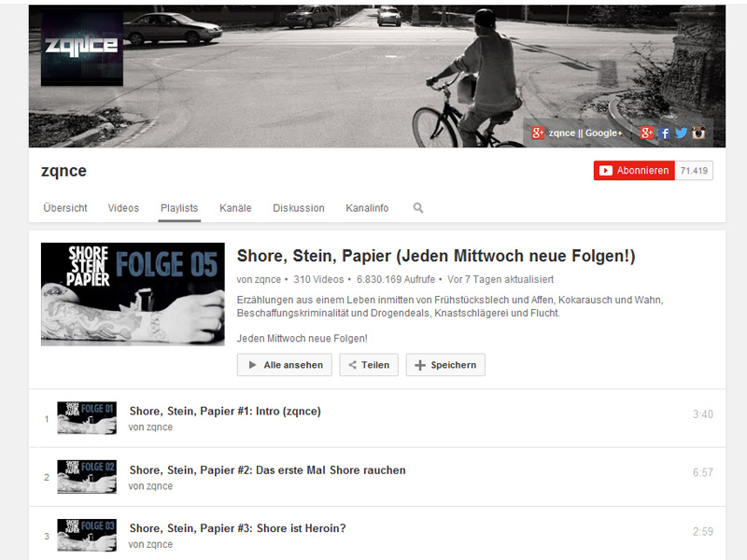Viewport: 747px width, 560px height.
Task: Select the Playlists tab
Action: [x=179, y=208]
